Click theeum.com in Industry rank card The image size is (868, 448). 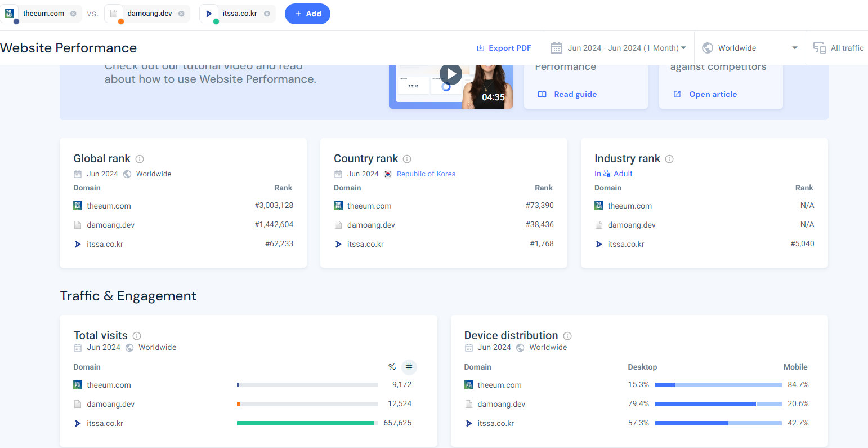coord(630,206)
